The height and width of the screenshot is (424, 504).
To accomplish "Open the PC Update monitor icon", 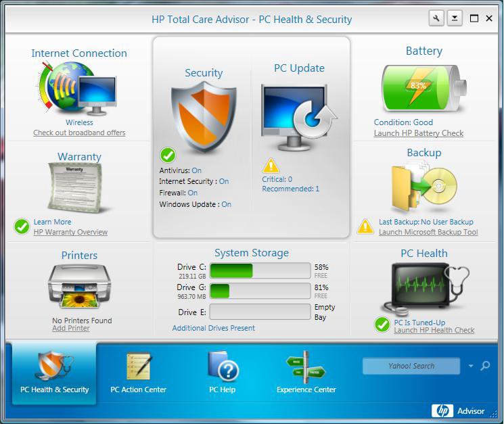I will pyautogui.click(x=299, y=117).
